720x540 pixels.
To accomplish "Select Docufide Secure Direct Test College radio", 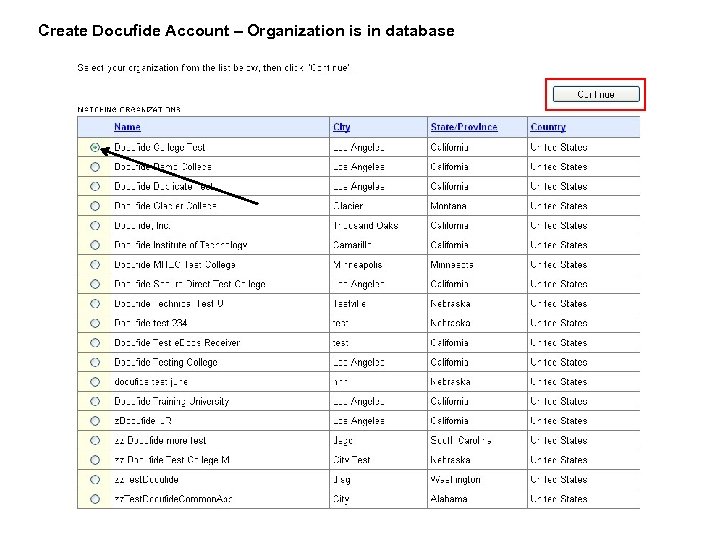I will coord(95,284).
